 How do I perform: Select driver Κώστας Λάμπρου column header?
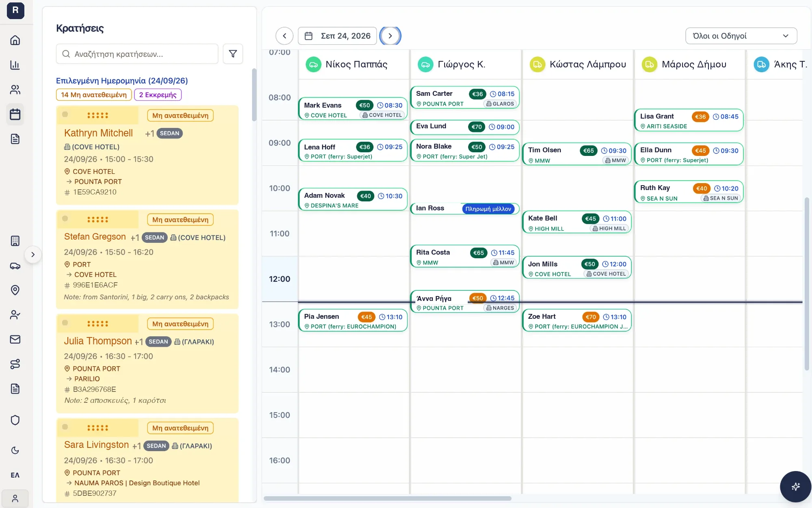coord(578,64)
